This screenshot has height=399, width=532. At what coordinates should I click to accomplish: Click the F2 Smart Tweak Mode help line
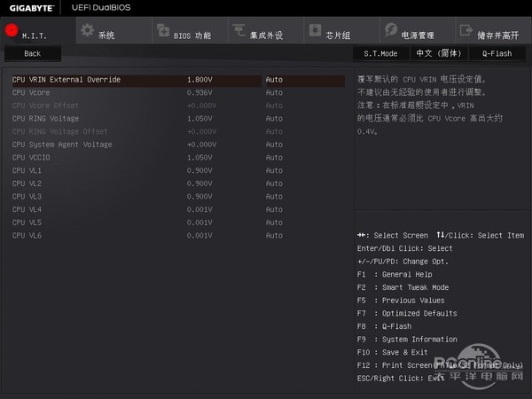click(403, 287)
